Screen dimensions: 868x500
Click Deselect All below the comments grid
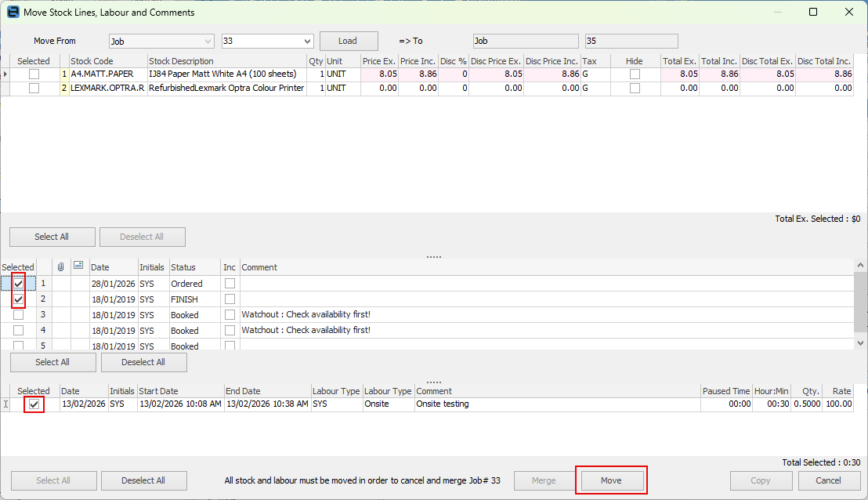pyautogui.click(x=143, y=362)
